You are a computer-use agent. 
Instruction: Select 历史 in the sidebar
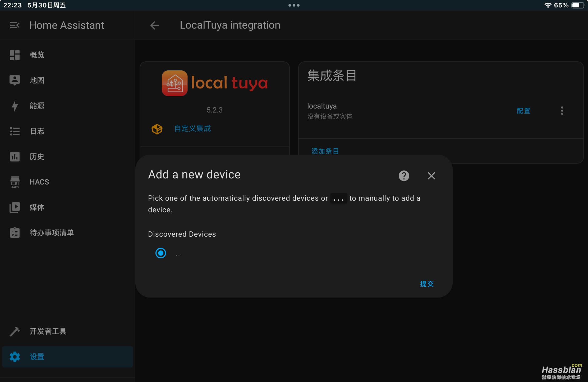(67, 156)
